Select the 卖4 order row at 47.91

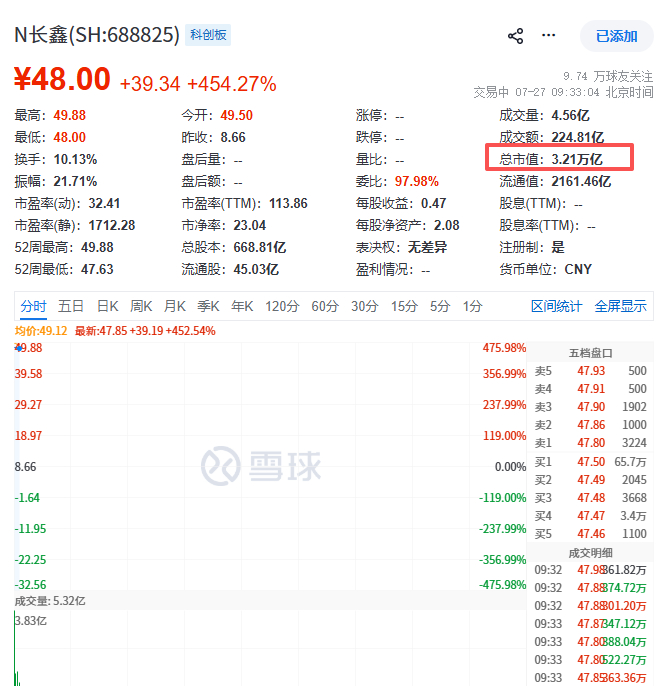pos(590,389)
